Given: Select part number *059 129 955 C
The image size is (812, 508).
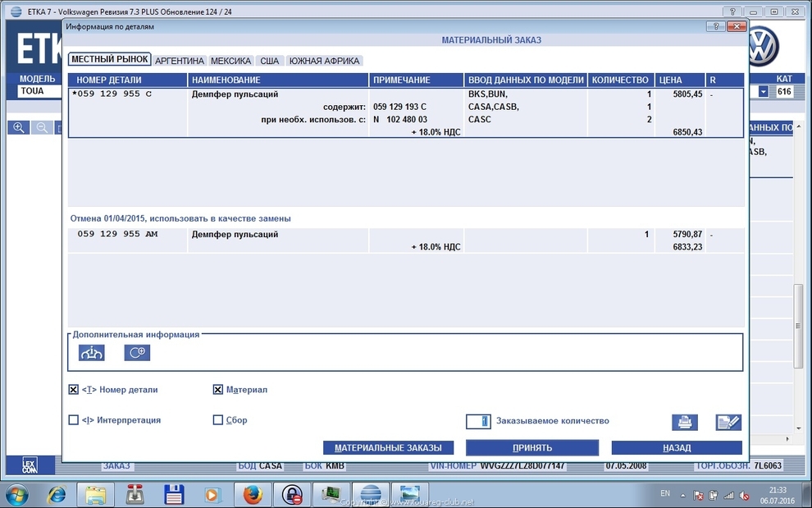Looking at the screenshot, I should (112, 94).
